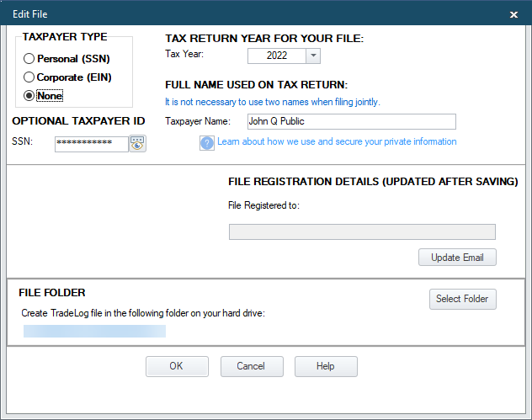Screen dimensions: 532x420
Task: Click the 'OPTIONAL TAXPAYER ID' heading
Action: click(78, 120)
